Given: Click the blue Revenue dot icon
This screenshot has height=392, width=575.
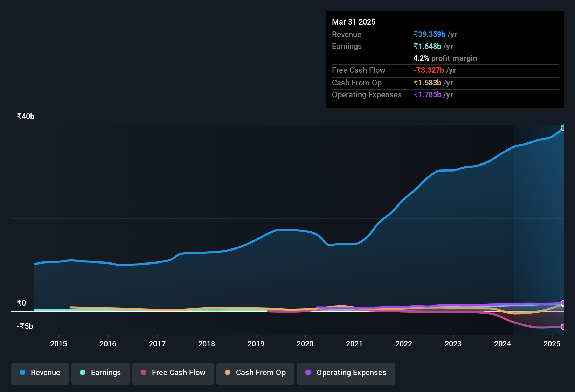Looking at the screenshot, I should point(22,373).
